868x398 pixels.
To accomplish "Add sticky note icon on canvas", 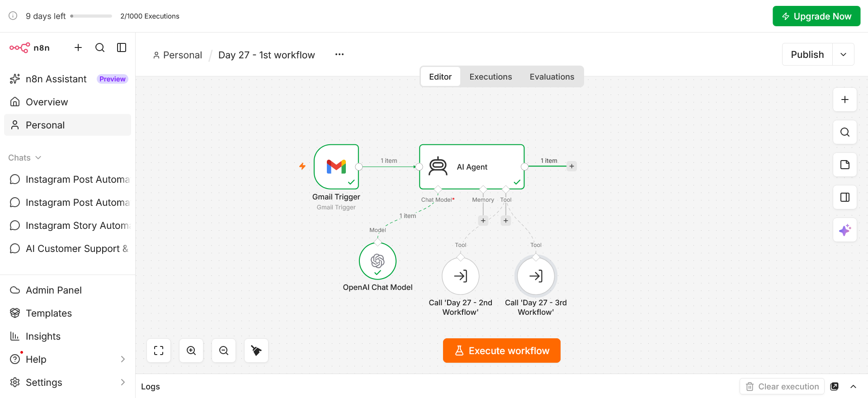I will [x=845, y=165].
